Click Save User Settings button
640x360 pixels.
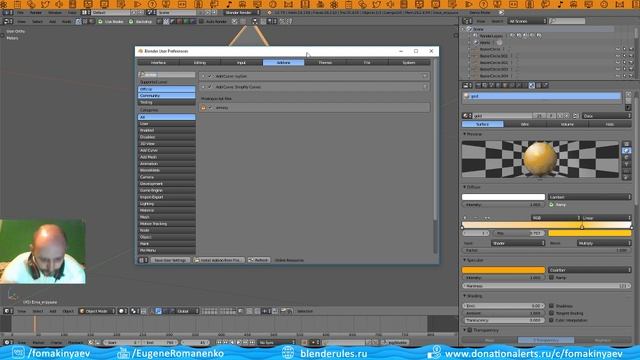point(170,260)
